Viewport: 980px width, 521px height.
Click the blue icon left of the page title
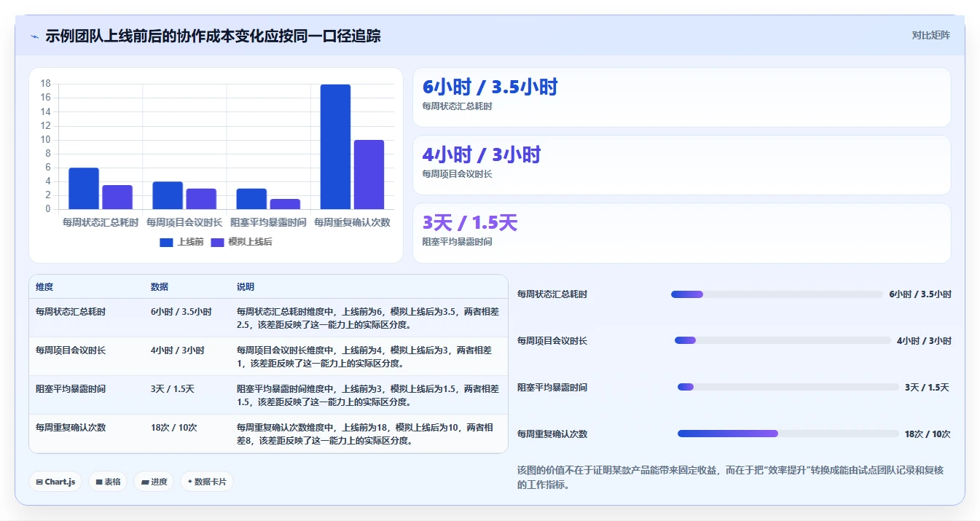click(x=34, y=36)
